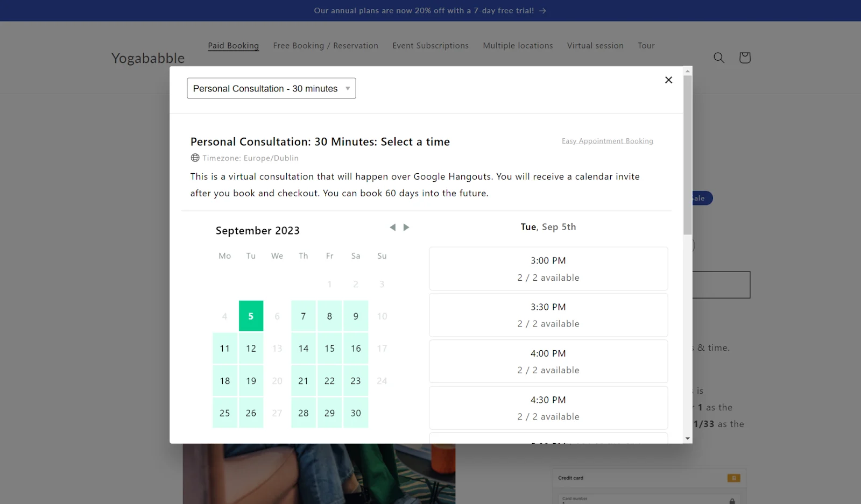
Task: Open Personal Consultation service dropdown
Action: (271, 89)
